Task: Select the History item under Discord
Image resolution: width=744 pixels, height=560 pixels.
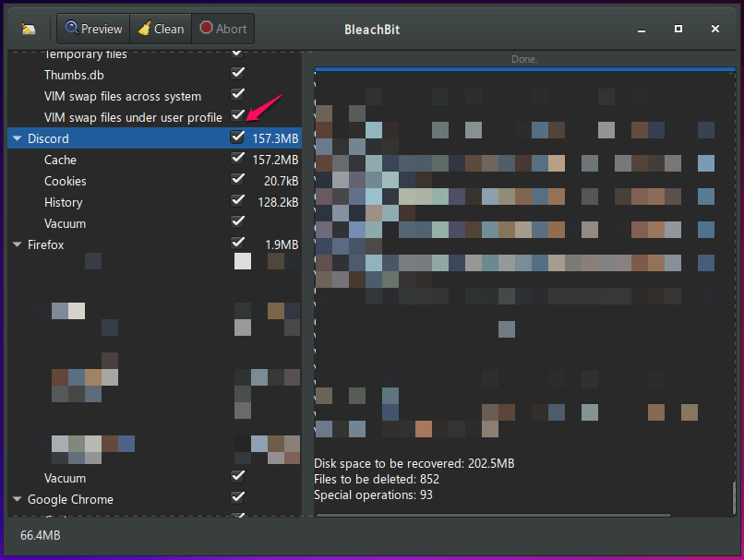Action: click(x=63, y=202)
